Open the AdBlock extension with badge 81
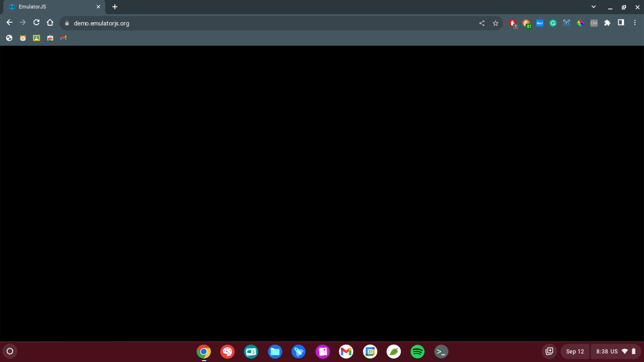The width and height of the screenshot is (644, 362). click(x=526, y=23)
